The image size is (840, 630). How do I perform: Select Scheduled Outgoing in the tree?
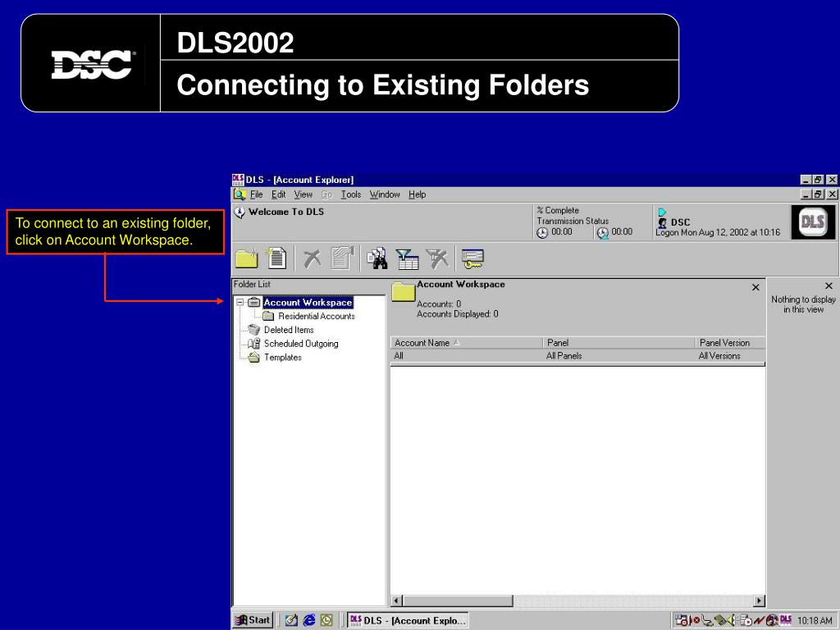[x=301, y=344]
